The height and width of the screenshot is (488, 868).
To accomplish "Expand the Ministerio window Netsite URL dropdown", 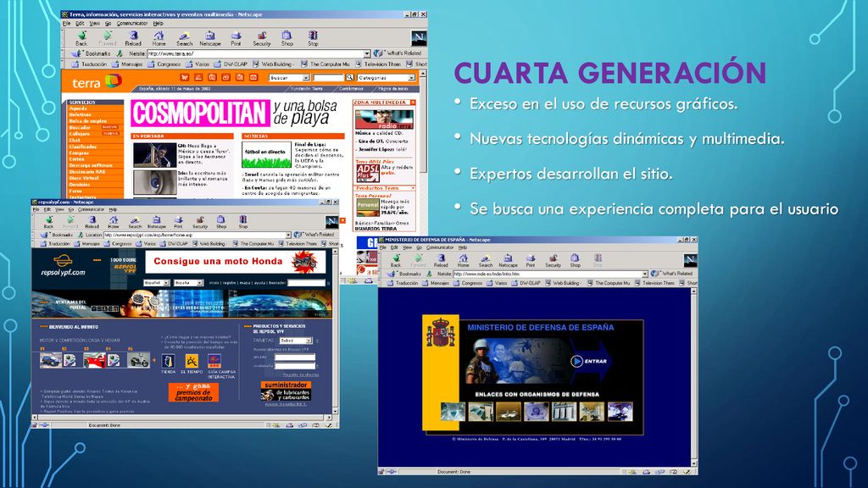I will coord(645,274).
